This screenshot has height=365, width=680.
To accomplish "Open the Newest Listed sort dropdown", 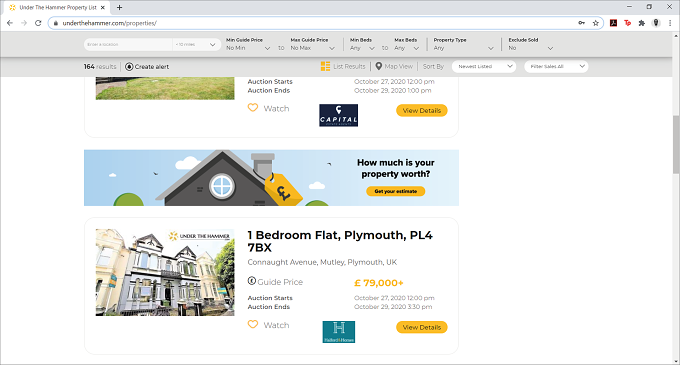I will [484, 66].
